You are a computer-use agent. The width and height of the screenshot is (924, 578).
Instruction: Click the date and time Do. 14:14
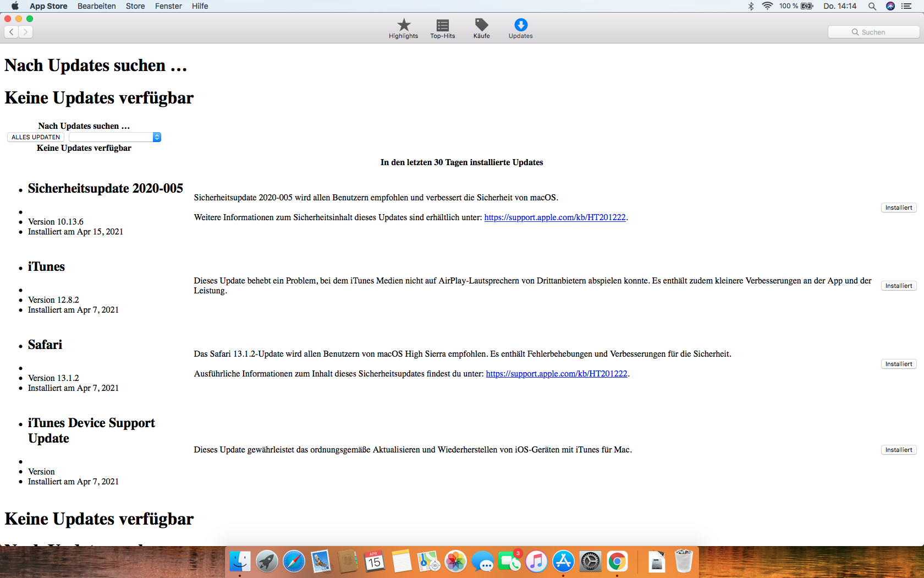tap(840, 6)
